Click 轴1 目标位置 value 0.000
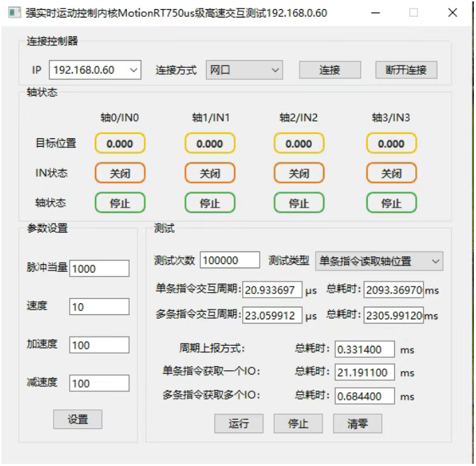This screenshot has width=476, height=466. (210, 143)
